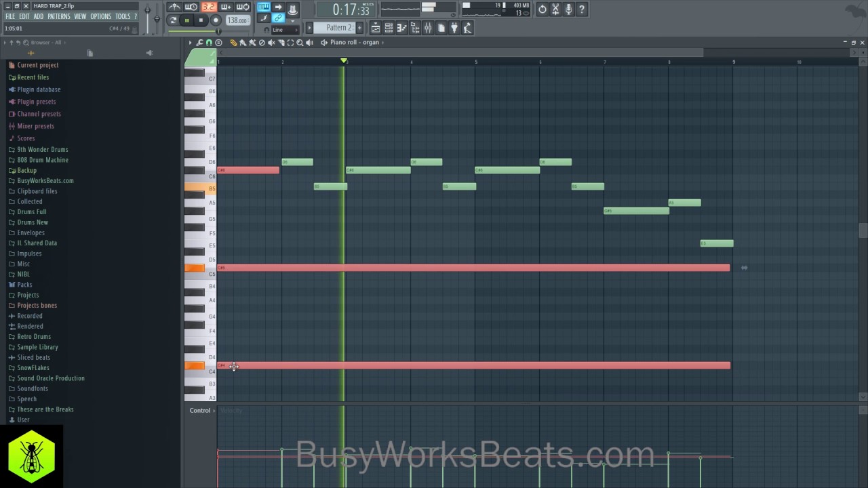Toggle the piano roll snap magnet
Image resolution: width=868 pixels, height=488 pixels.
tap(209, 43)
